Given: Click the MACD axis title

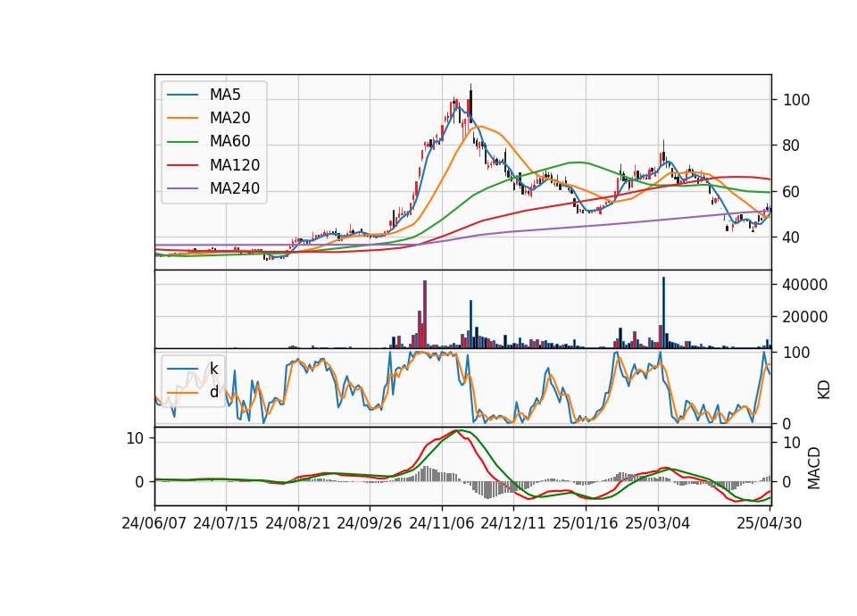Looking at the screenshot, I should (814, 469).
